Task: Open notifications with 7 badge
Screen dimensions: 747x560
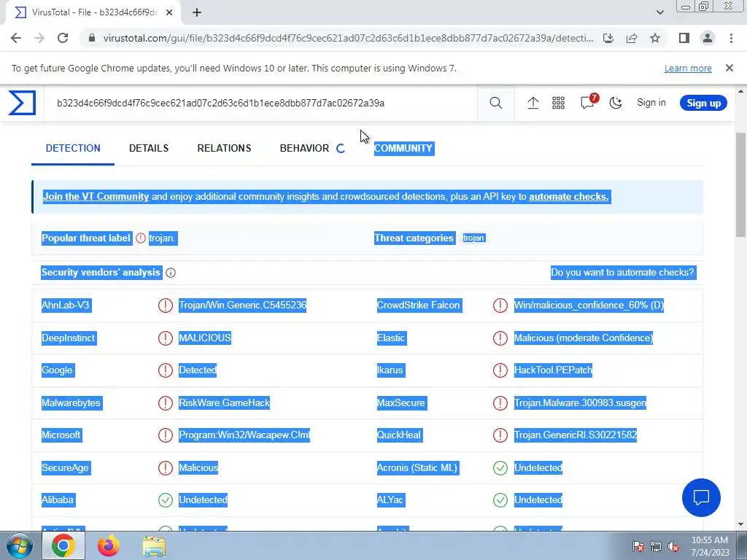Action: click(x=588, y=102)
